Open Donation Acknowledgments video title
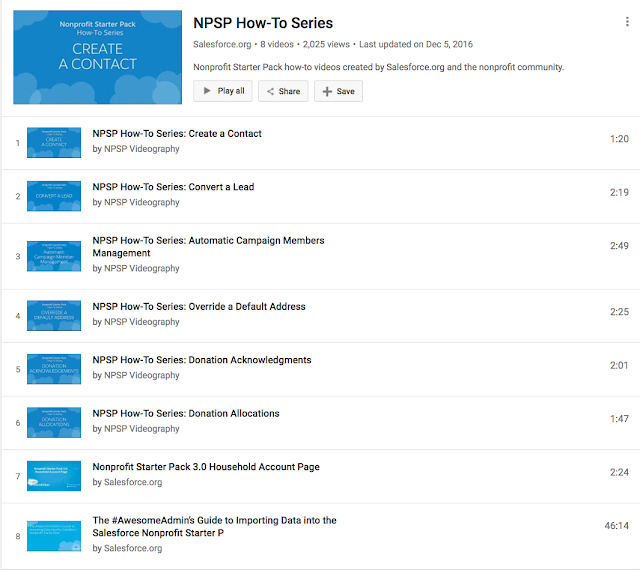Image resolution: width=640 pixels, height=570 pixels. click(202, 360)
